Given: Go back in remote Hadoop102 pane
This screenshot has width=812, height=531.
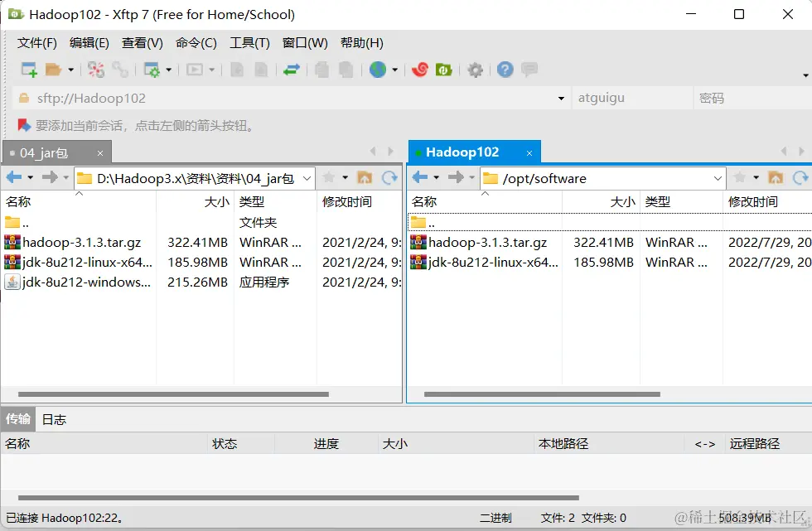Looking at the screenshot, I should [420, 177].
